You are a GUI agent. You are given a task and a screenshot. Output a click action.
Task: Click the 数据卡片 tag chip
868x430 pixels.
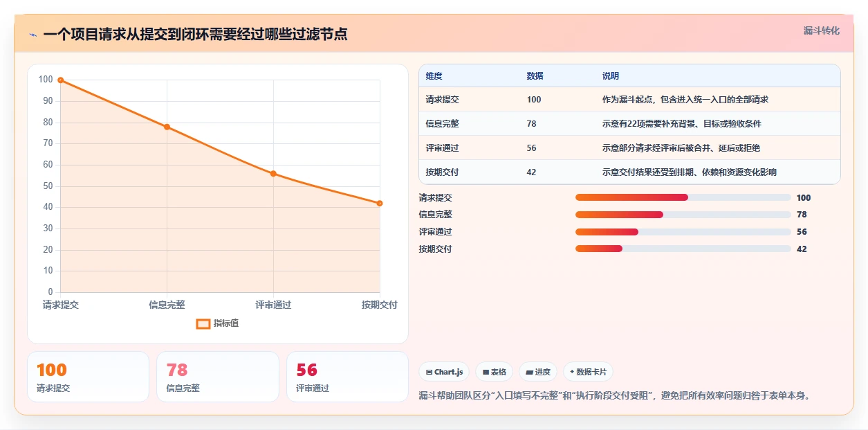pyautogui.click(x=588, y=372)
